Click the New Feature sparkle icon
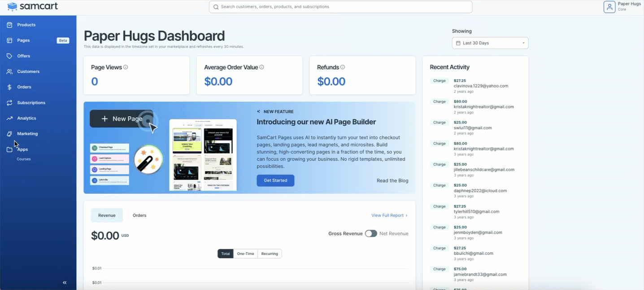This screenshot has width=644, height=290. [x=259, y=111]
